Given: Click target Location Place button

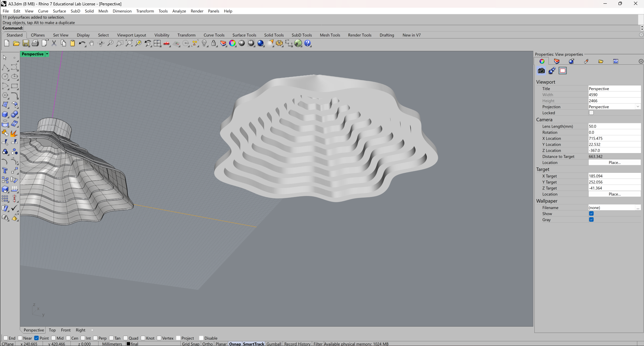Looking at the screenshot, I should pyautogui.click(x=614, y=194).
